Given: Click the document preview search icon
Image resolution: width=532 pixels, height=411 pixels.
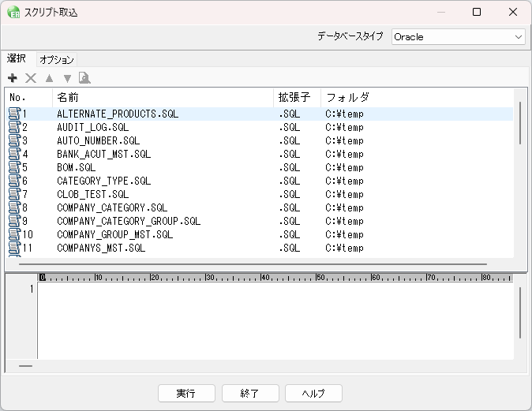Looking at the screenshot, I should click(x=84, y=78).
